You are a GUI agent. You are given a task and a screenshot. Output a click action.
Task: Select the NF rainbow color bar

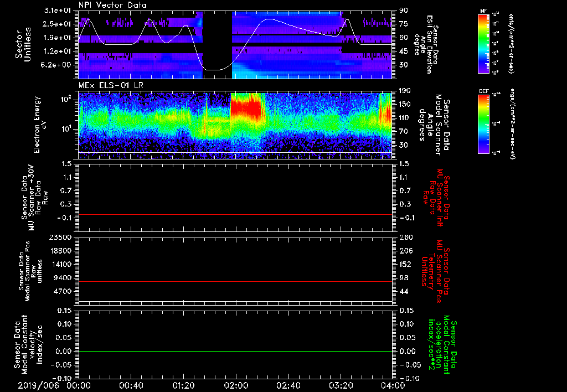pos(483,43)
